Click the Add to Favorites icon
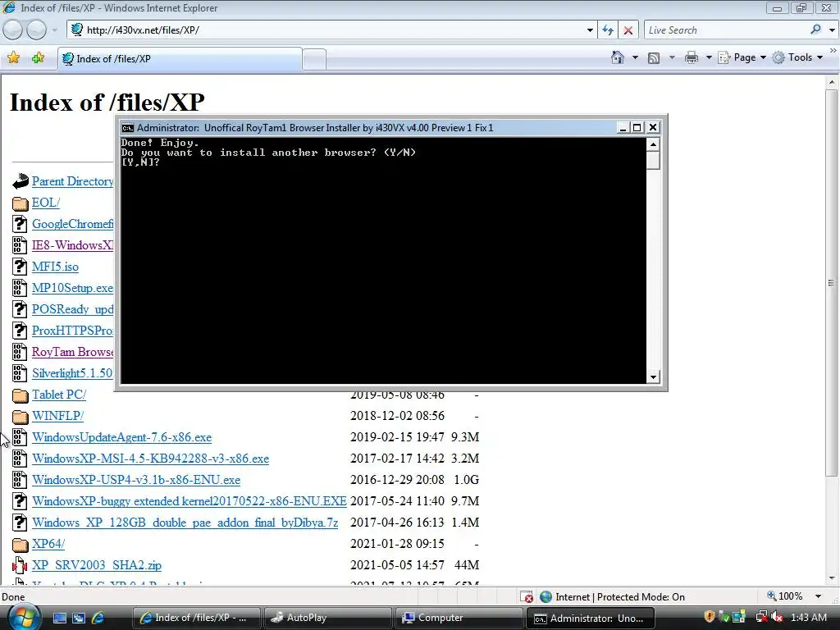This screenshot has width=840, height=630. point(38,58)
